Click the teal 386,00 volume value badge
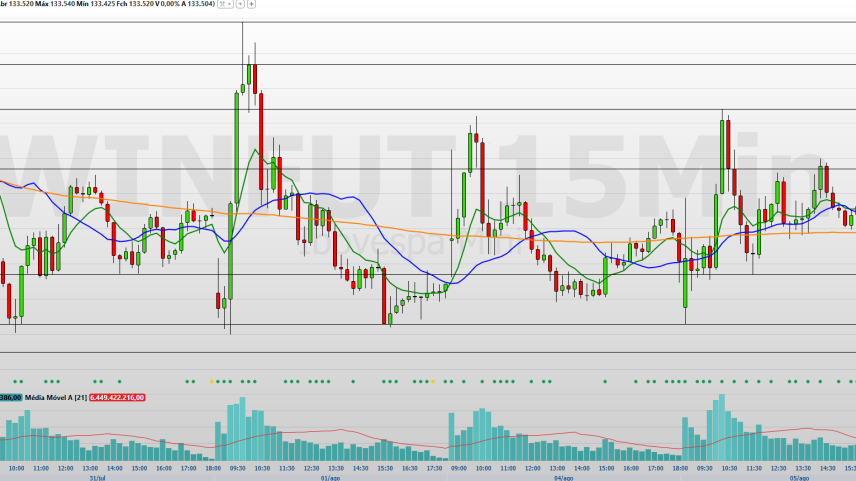 10,397
